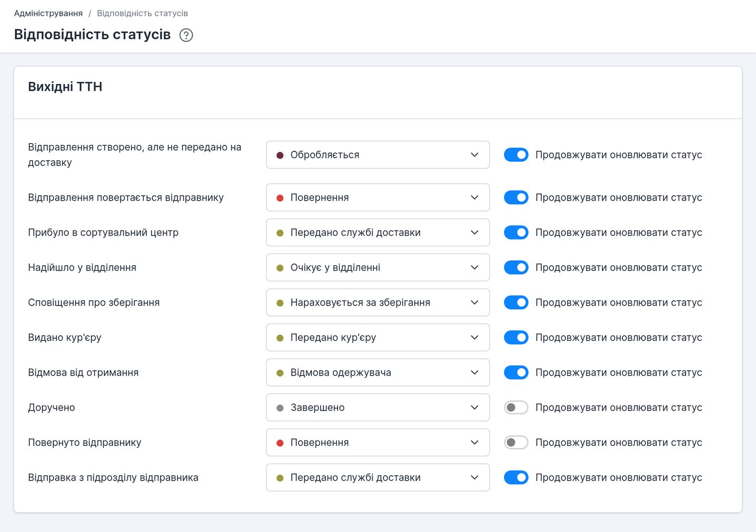
Task: Open dropdown for Відправлення повертається відправнику
Action: click(378, 197)
